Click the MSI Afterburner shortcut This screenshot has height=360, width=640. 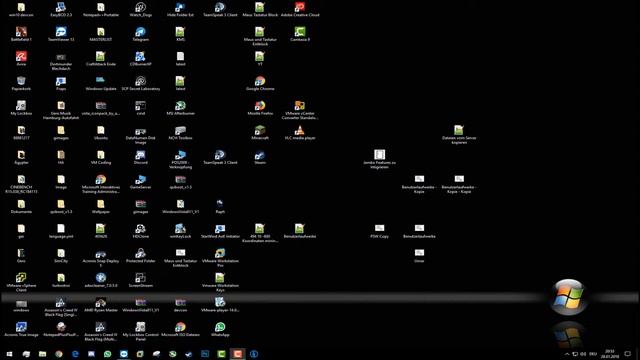click(180, 108)
